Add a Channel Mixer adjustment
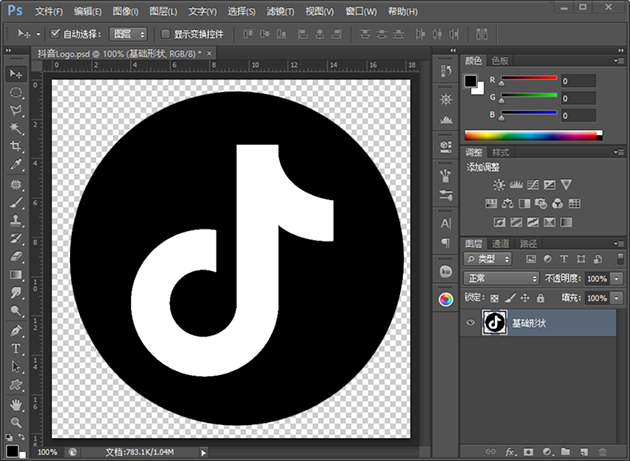 558,204
